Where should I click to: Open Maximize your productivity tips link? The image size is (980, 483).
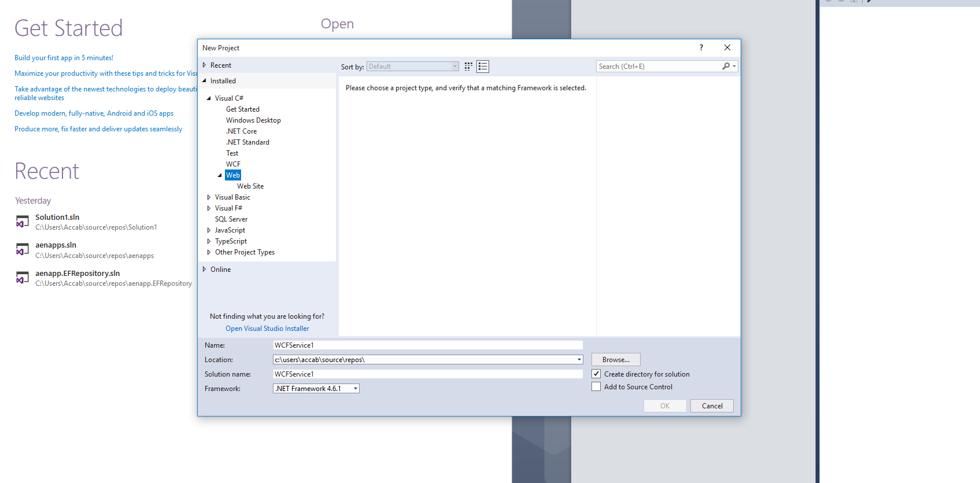(106, 73)
